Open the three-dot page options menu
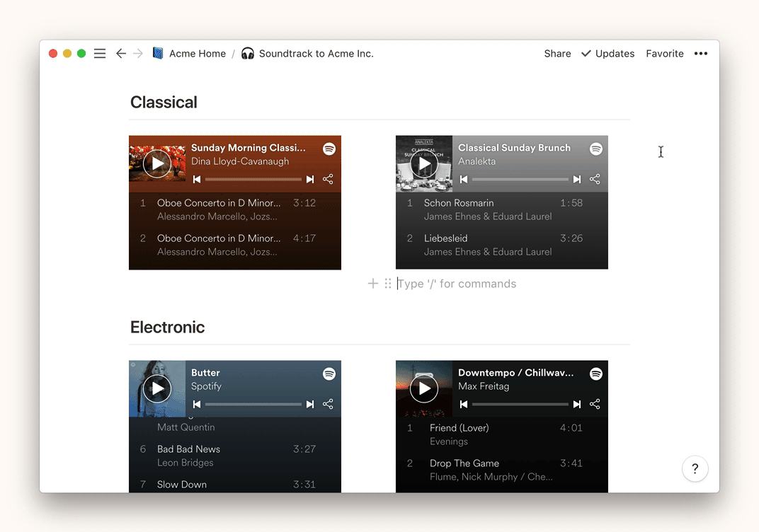The height and width of the screenshot is (532, 759). [701, 54]
